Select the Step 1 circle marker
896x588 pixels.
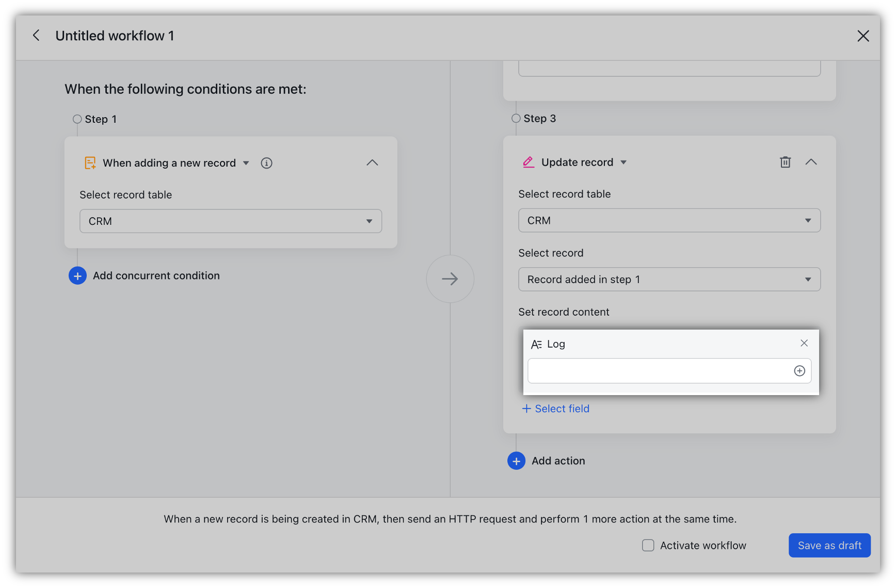pos(77,119)
